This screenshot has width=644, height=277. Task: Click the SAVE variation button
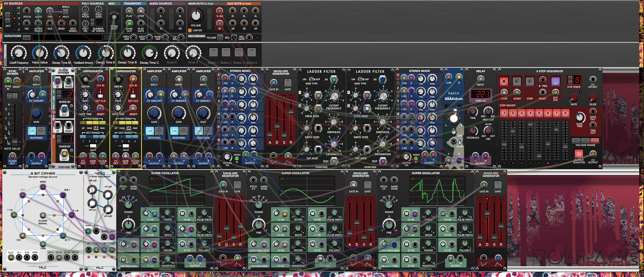[x=27, y=38]
